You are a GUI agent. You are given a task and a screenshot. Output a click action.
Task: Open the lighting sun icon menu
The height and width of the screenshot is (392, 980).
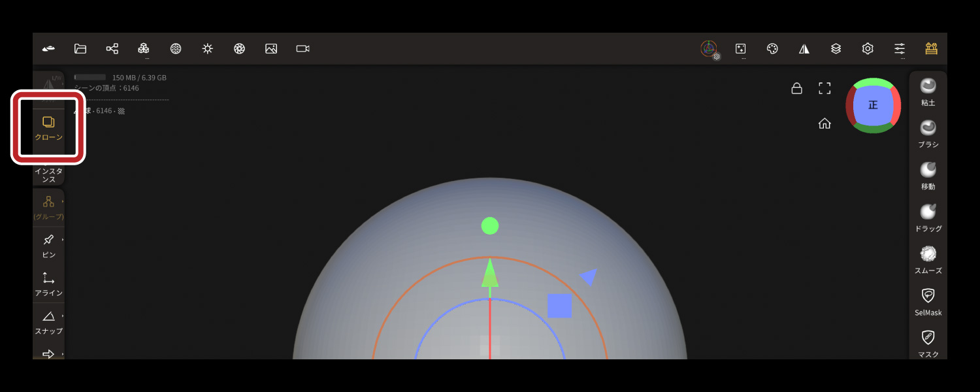208,49
